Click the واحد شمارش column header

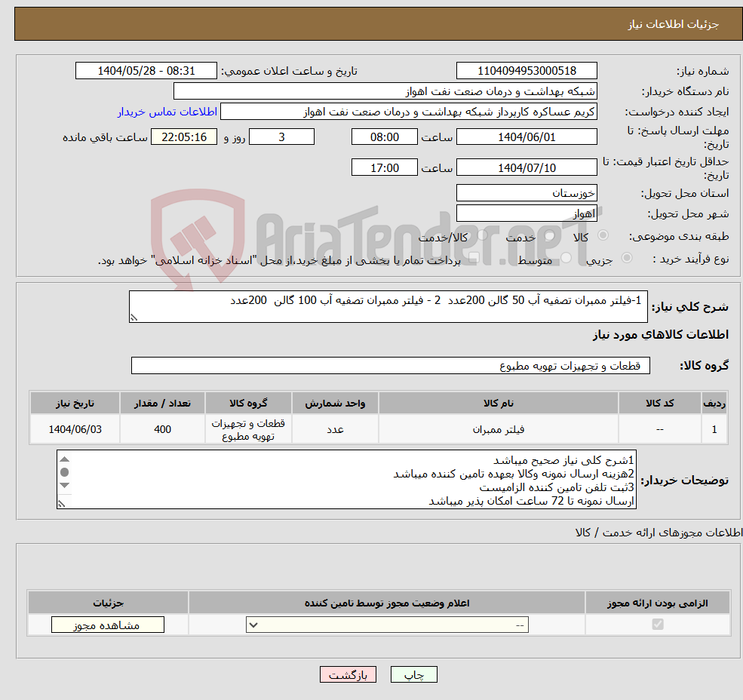coord(335,403)
